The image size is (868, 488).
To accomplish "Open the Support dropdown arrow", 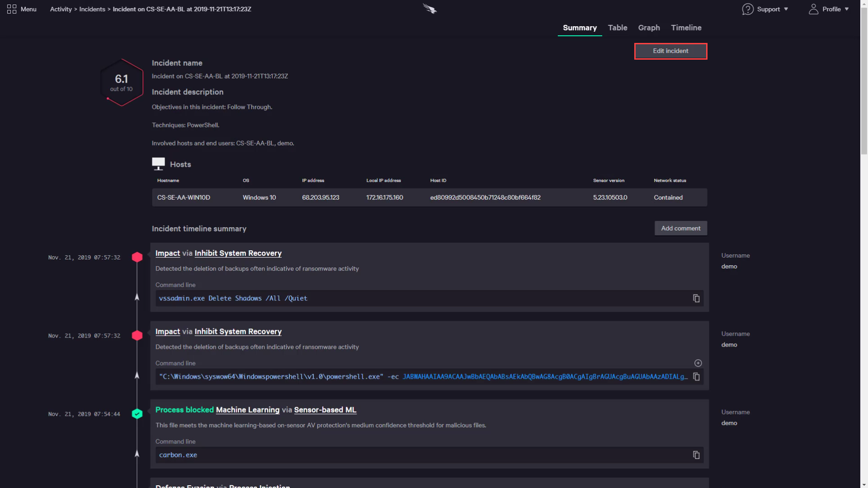I will pos(786,9).
